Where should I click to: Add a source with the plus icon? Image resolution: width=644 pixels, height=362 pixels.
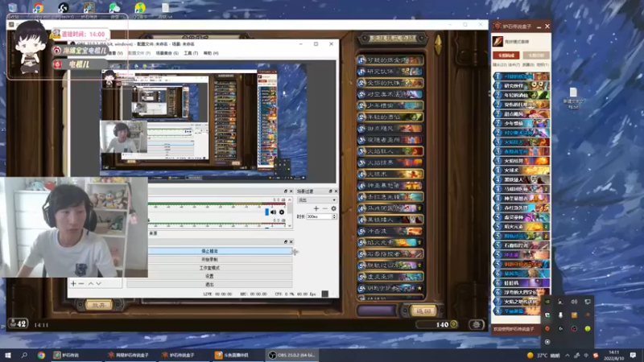point(73,284)
